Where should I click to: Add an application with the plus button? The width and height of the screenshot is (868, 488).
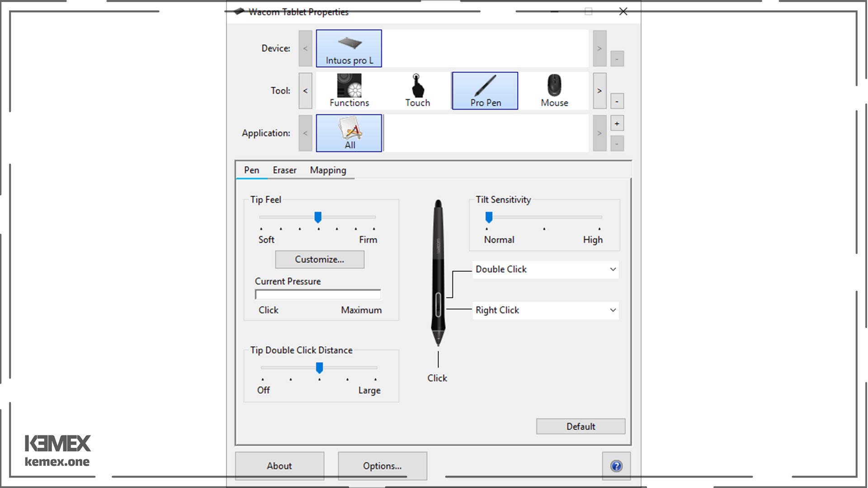[617, 123]
